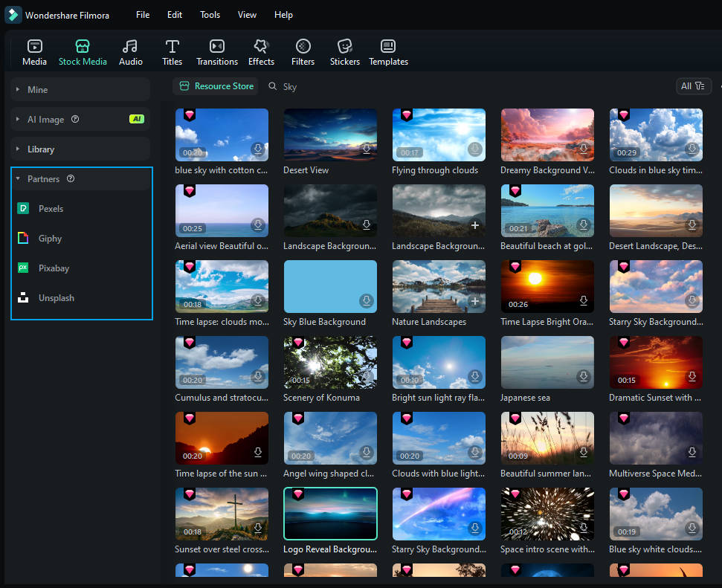Download 'Time lapse of the sun' clip

(x=258, y=452)
